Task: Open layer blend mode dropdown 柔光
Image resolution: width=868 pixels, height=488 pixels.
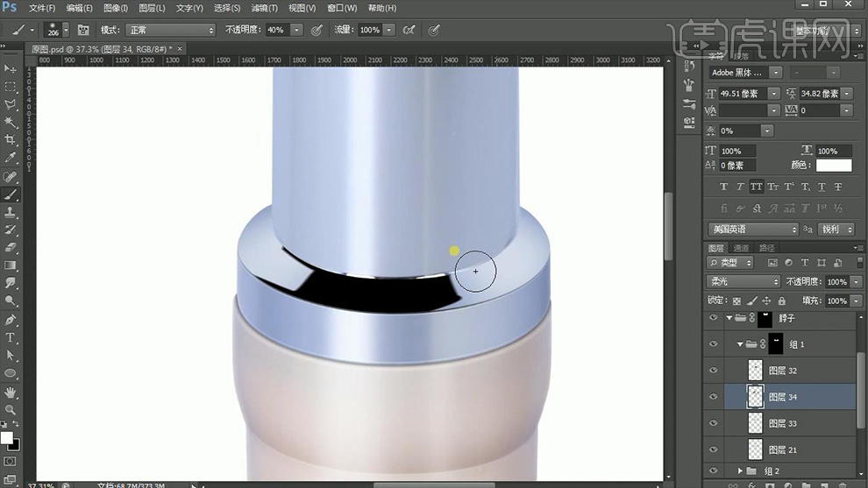Action: [743, 281]
